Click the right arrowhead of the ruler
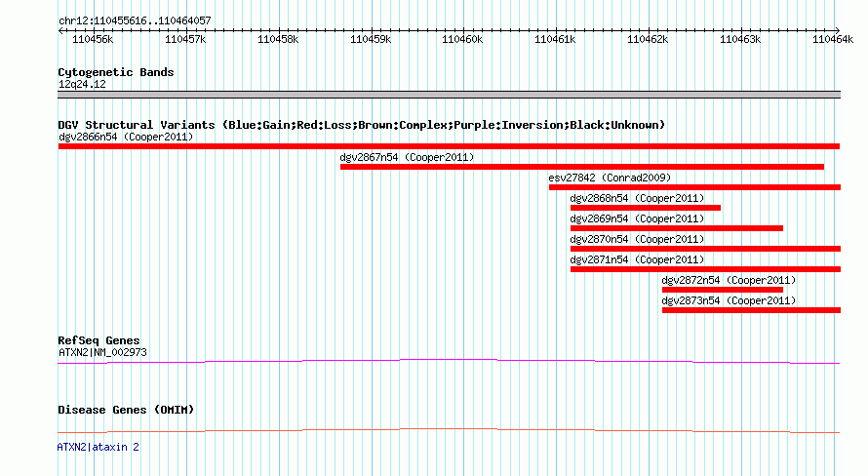 [x=838, y=30]
